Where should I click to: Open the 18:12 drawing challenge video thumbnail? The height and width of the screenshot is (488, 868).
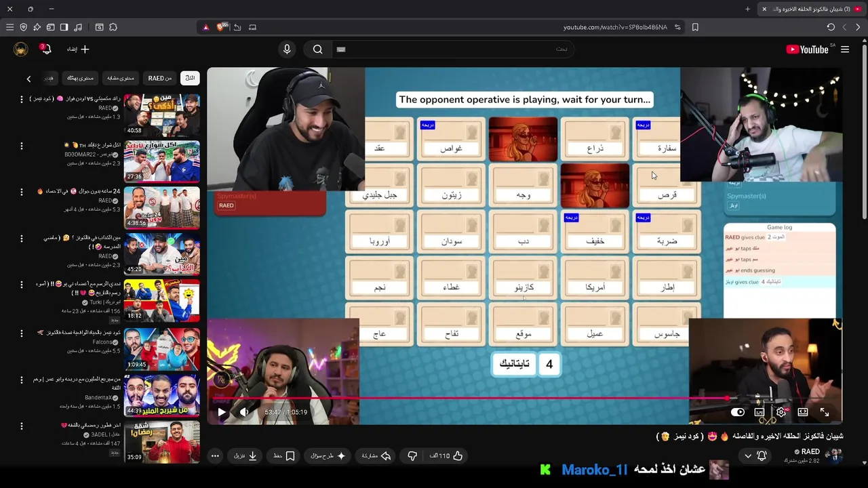click(162, 300)
